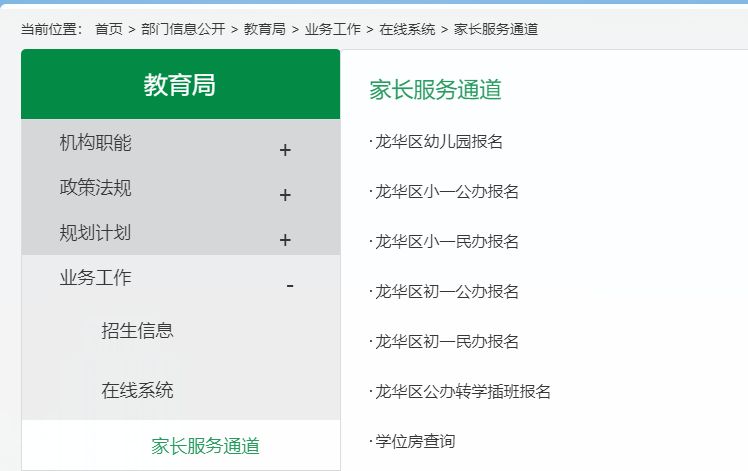Select 规划计划 sidebar menu item

95,232
